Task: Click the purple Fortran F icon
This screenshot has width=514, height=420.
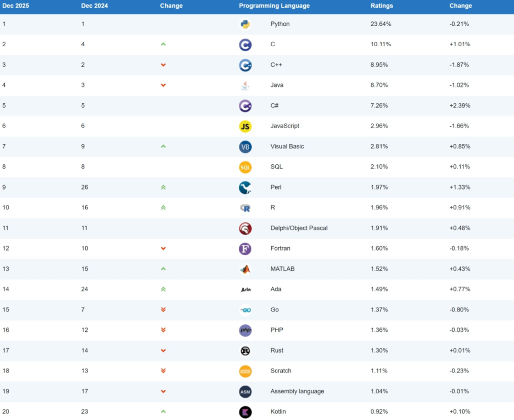Action: tap(245, 249)
